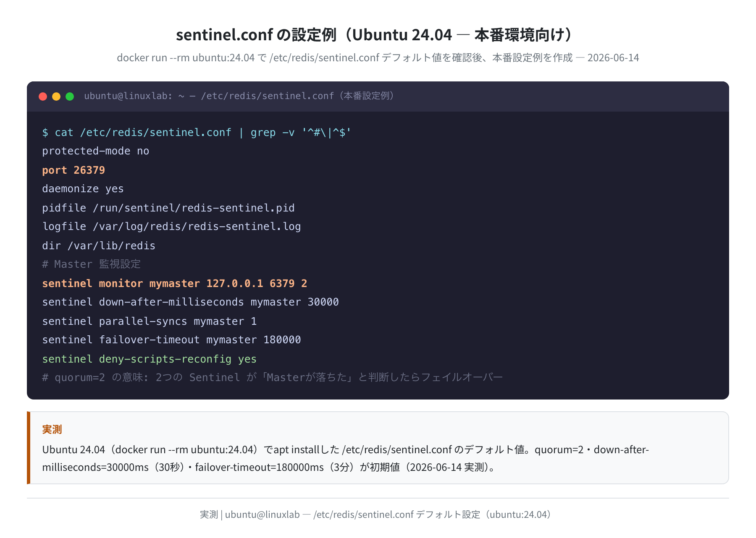Click the subtitle line starting 'docker run --rm'
The image size is (756, 538).
tap(378, 57)
